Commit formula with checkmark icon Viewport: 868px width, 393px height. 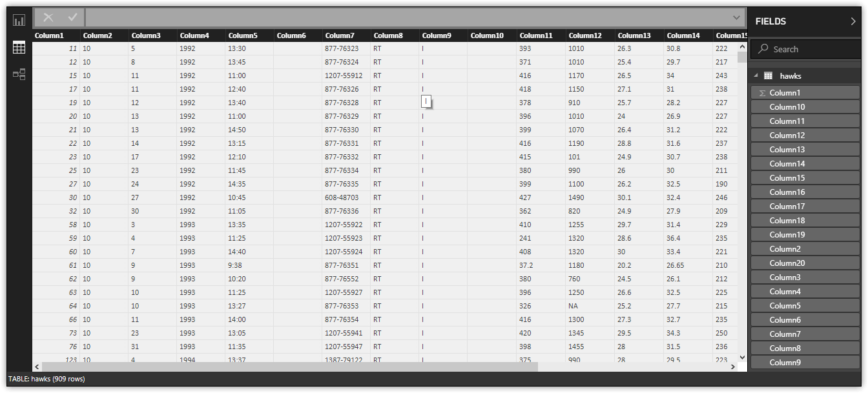point(72,17)
